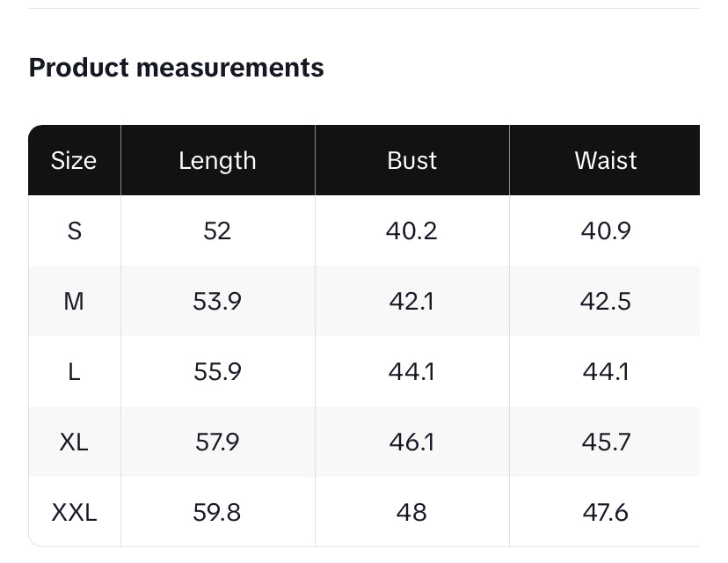Select the S size row label

pyautogui.click(x=74, y=230)
